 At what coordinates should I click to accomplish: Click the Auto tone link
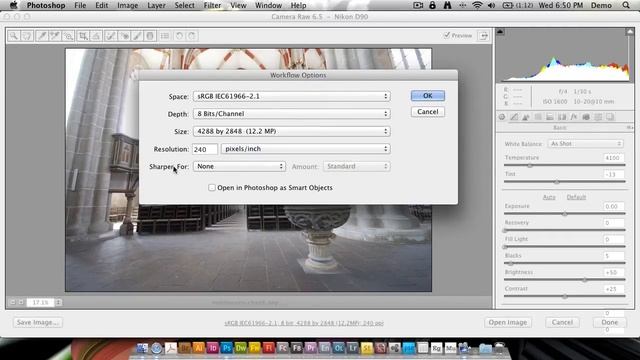point(549,197)
